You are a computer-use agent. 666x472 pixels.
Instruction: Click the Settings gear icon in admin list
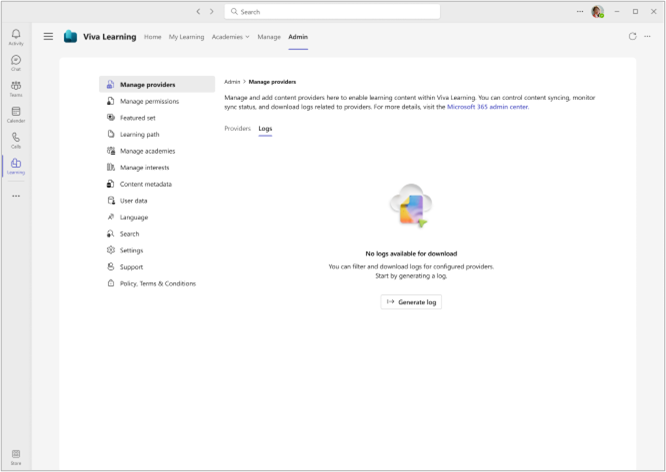pos(110,250)
